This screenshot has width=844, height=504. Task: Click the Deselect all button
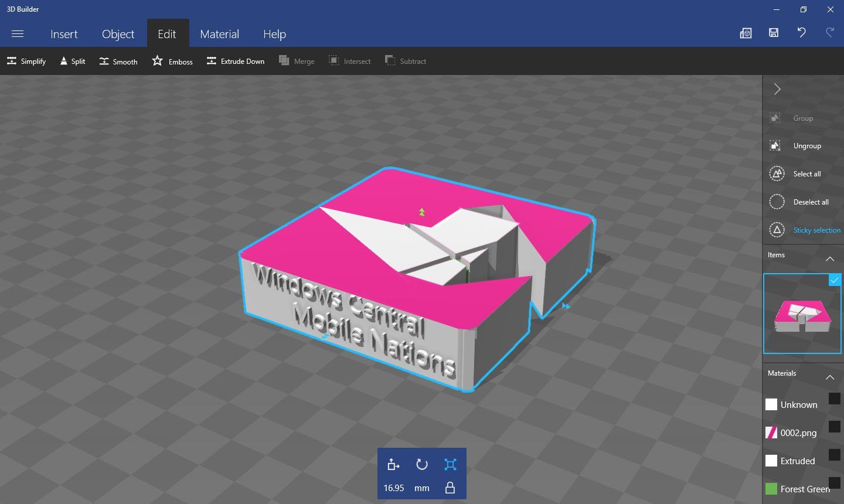[811, 202]
